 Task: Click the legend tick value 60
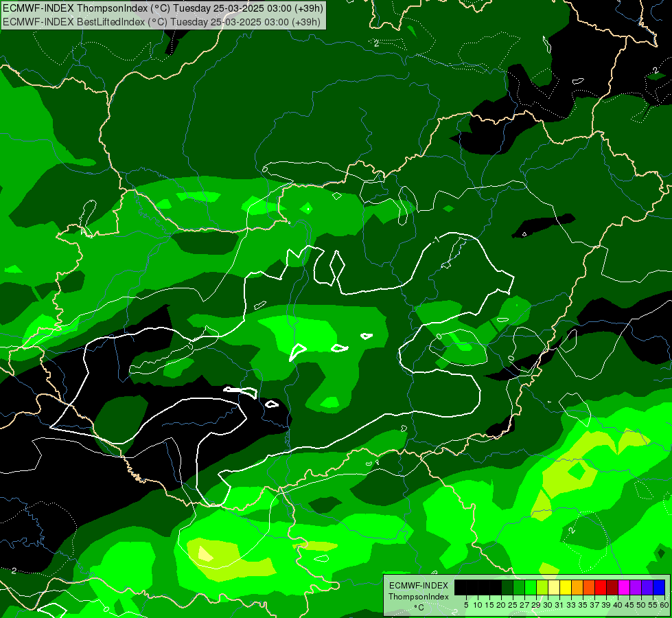pos(664,605)
